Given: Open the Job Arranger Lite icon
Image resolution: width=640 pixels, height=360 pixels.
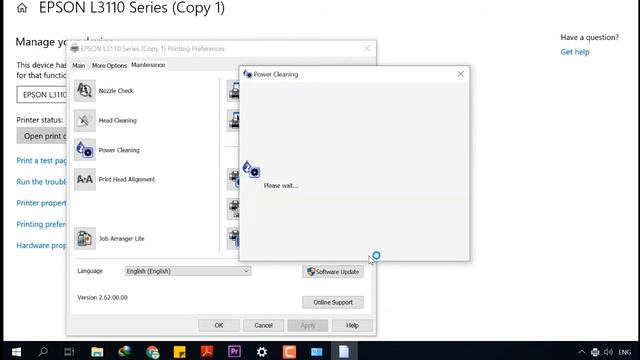Looking at the screenshot, I should pyautogui.click(x=84, y=238).
